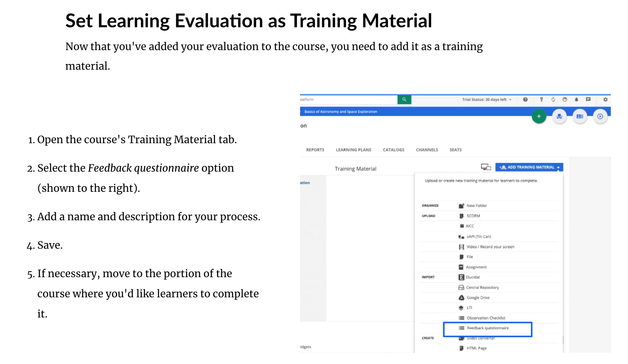Select the SCORM upload option
628x364 pixels.
473,216
